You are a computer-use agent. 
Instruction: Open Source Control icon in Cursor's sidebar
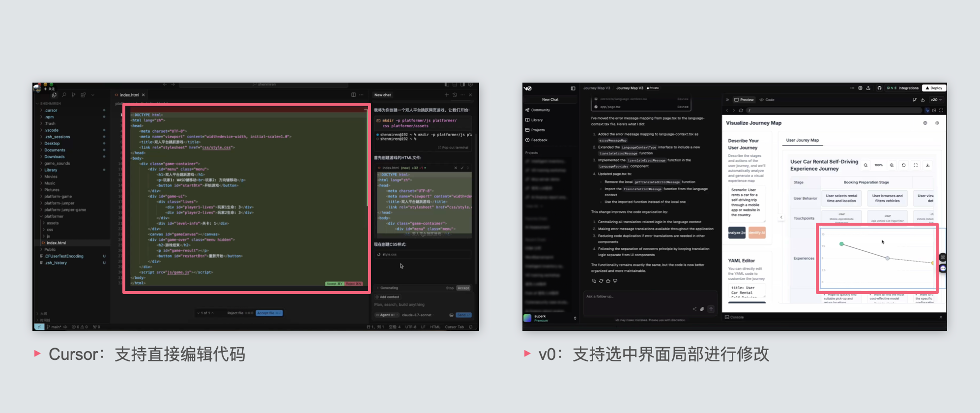pos(73,95)
